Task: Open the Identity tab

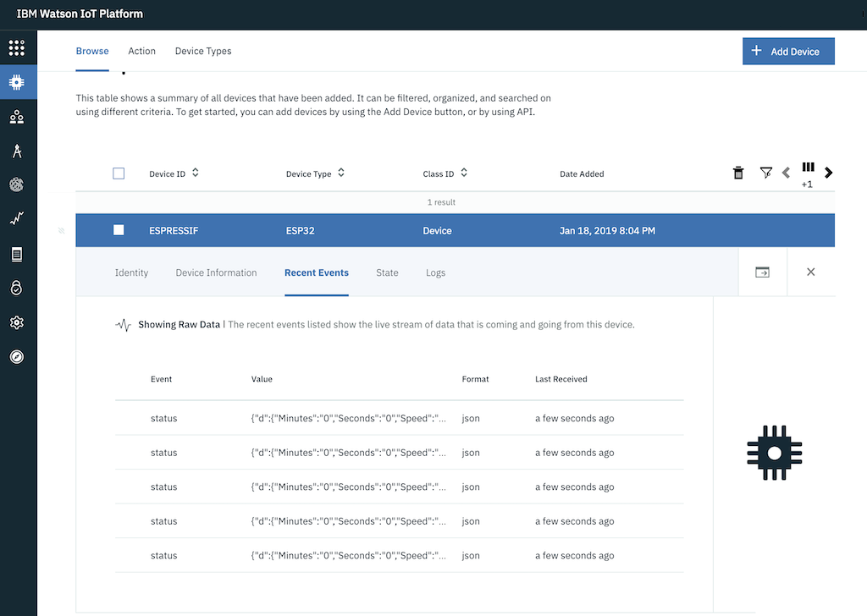Action: 131,273
